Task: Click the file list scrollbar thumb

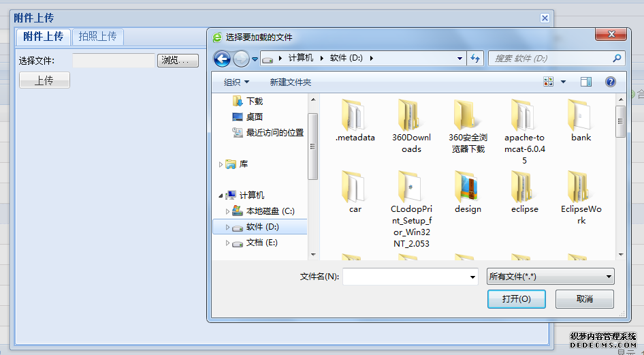Action: point(621,121)
